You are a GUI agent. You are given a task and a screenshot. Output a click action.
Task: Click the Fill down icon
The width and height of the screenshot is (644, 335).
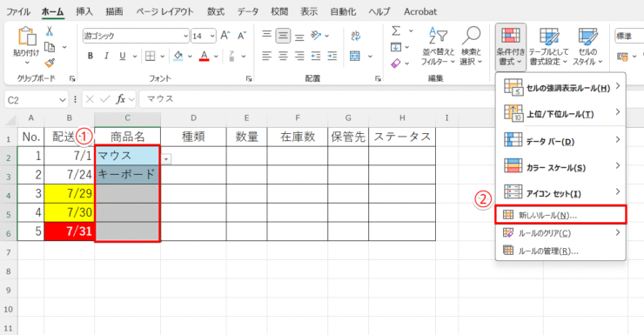[x=396, y=47]
